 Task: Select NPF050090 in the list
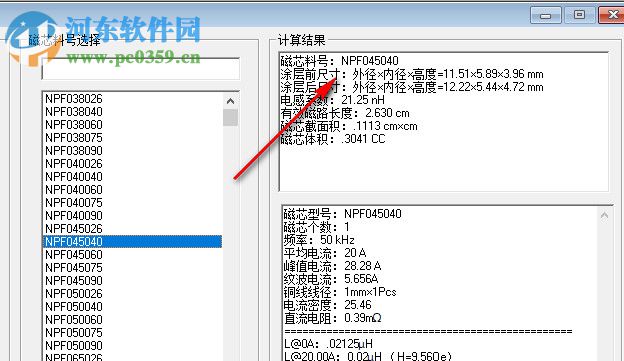tap(74, 346)
